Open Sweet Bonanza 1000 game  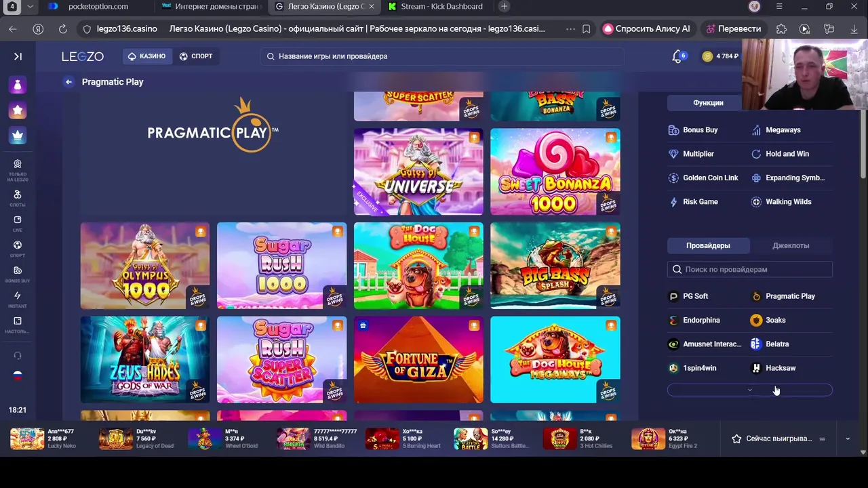(555, 171)
